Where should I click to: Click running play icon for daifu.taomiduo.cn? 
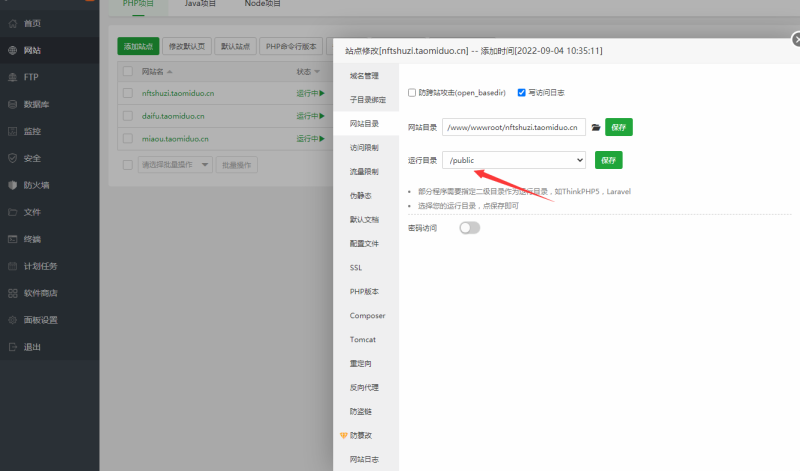(x=322, y=116)
